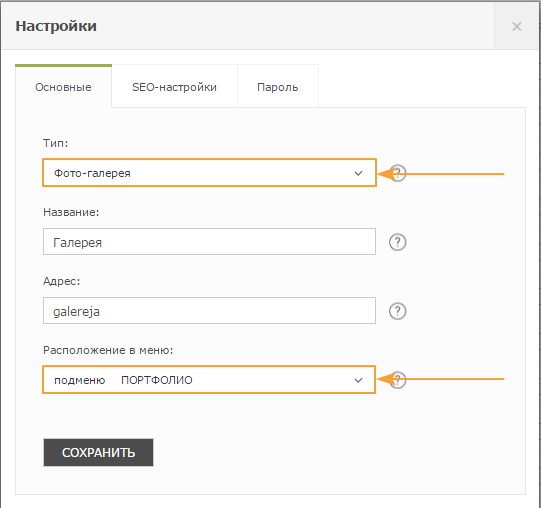Click the chevron in the подменю ПОРТФОЛИО selector
Screen dimensions: 541x508
coord(358,380)
